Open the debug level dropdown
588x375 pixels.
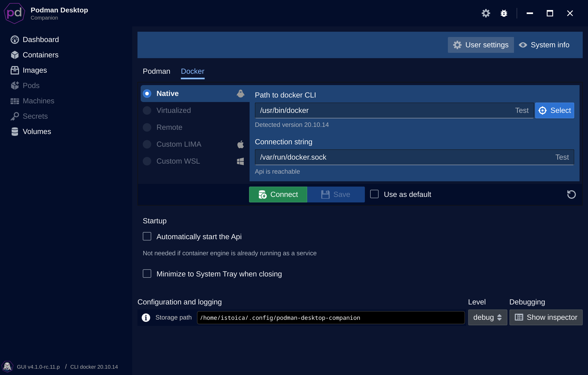click(487, 317)
